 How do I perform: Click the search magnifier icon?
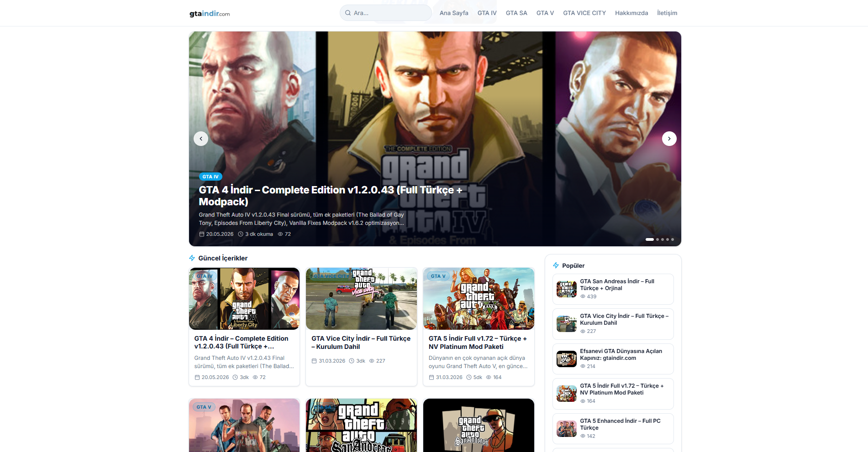[348, 13]
